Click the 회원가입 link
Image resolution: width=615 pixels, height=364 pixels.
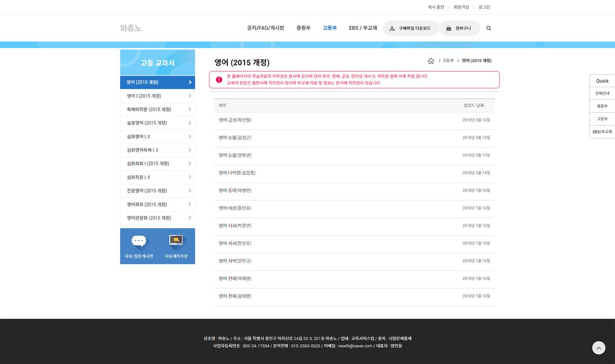pyautogui.click(x=461, y=7)
